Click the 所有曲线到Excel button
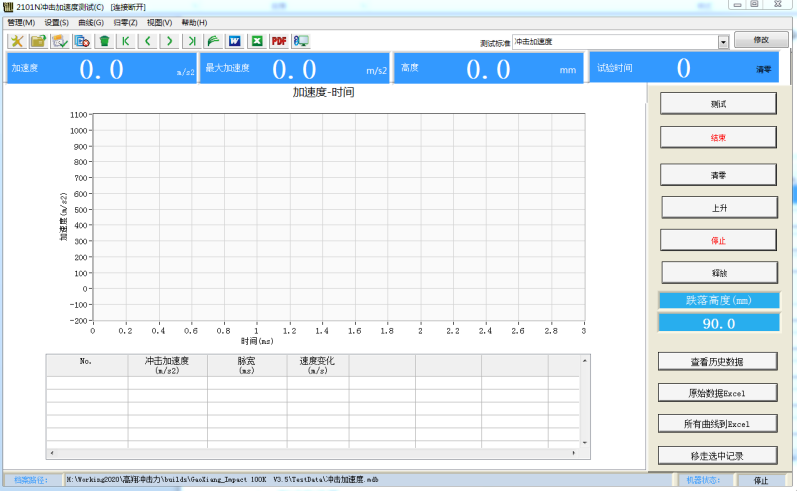This screenshot has height=492, width=797. coord(717,423)
